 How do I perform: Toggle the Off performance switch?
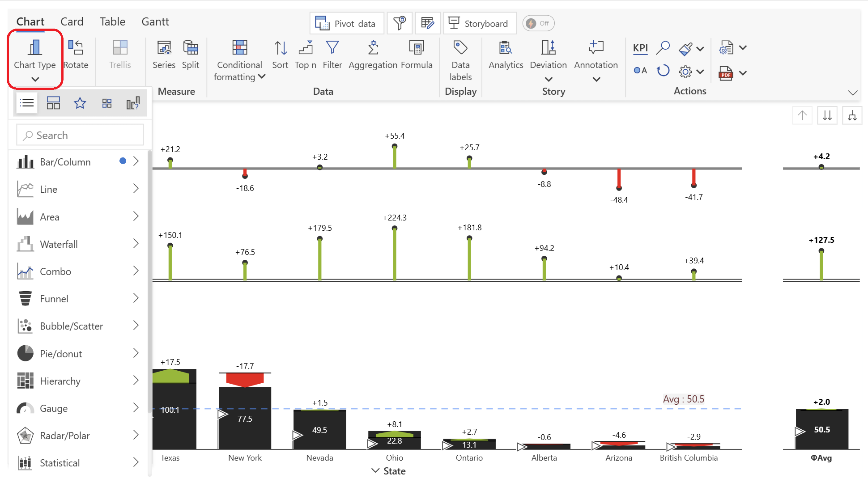[x=538, y=23]
